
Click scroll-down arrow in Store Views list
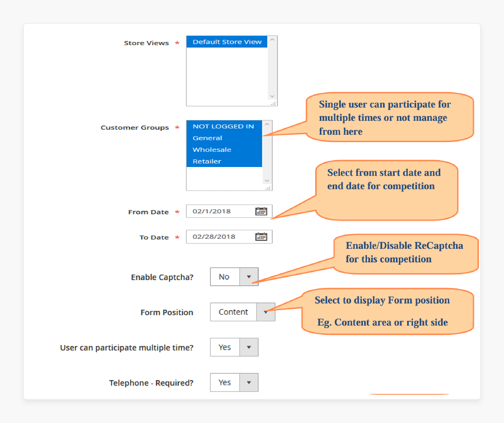click(272, 96)
